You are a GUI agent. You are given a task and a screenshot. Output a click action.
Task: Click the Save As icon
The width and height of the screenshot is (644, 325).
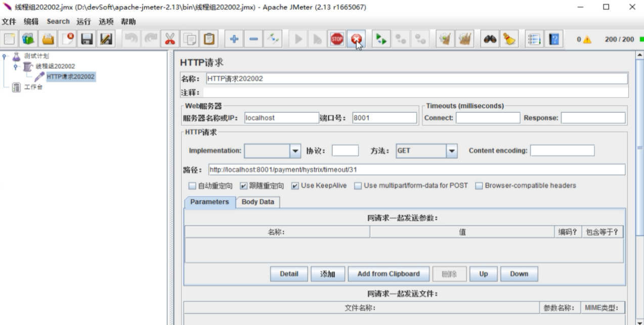tap(105, 39)
